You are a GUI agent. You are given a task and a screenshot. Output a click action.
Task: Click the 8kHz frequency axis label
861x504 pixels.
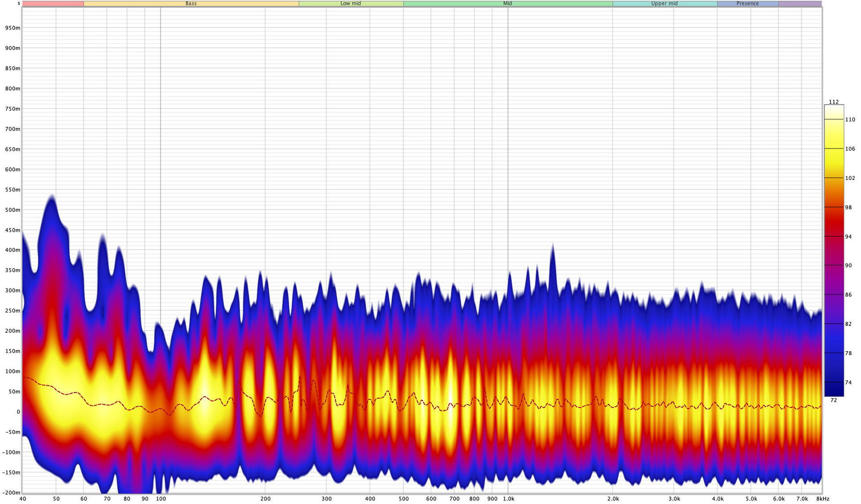[822, 499]
